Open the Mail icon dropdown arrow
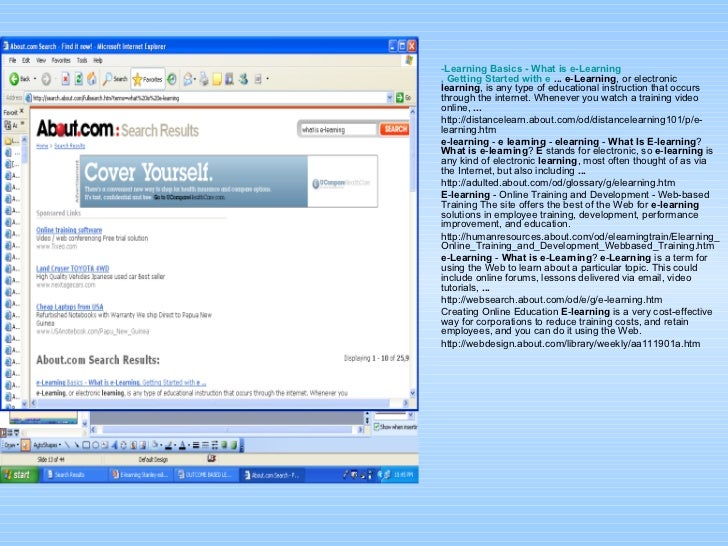The height and width of the screenshot is (546, 728). click(194, 79)
